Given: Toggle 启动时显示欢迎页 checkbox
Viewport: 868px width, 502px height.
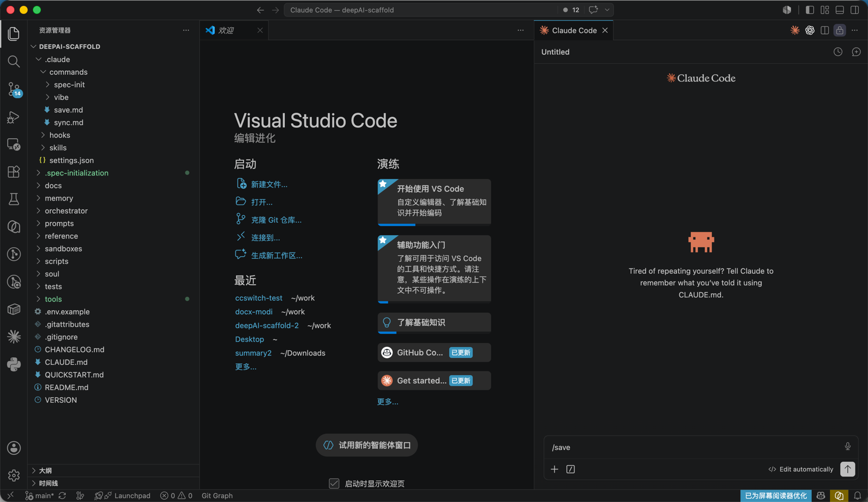Looking at the screenshot, I should click(x=334, y=484).
